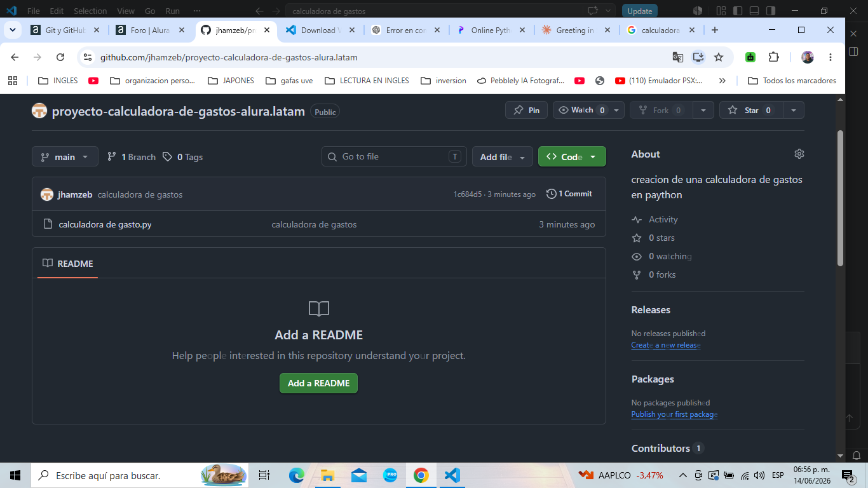View the 1 Branch link
Image resolution: width=868 pixels, height=488 pixels.
pos(132,157)
